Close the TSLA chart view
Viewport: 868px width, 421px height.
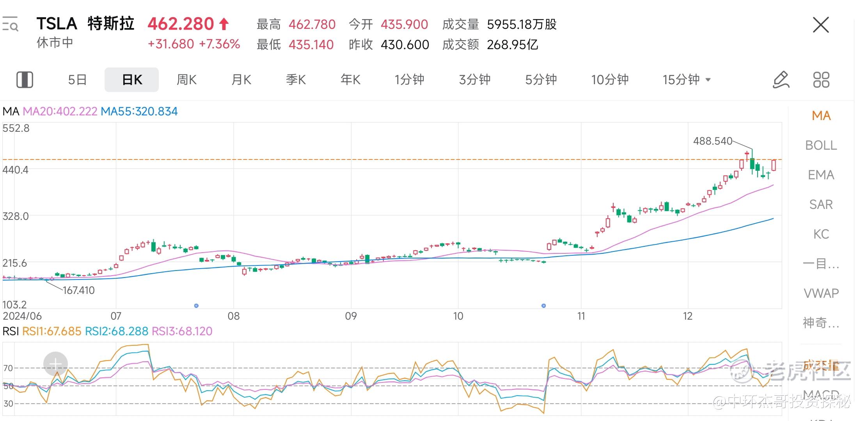821,25
